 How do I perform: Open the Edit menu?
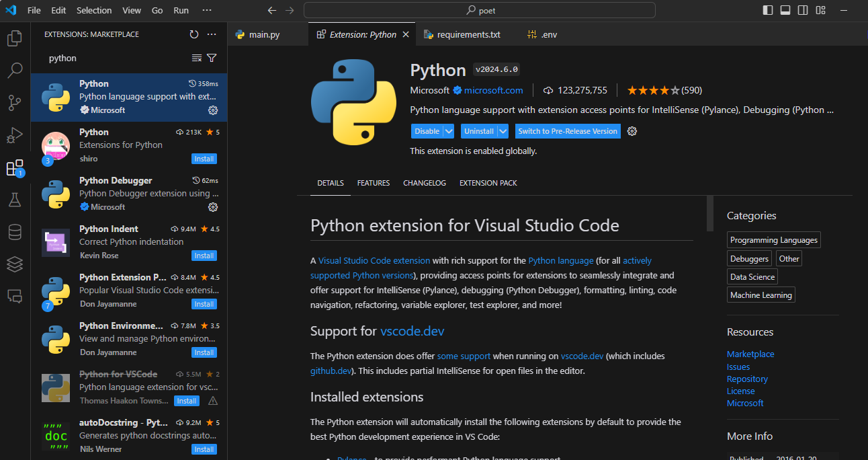58,10
